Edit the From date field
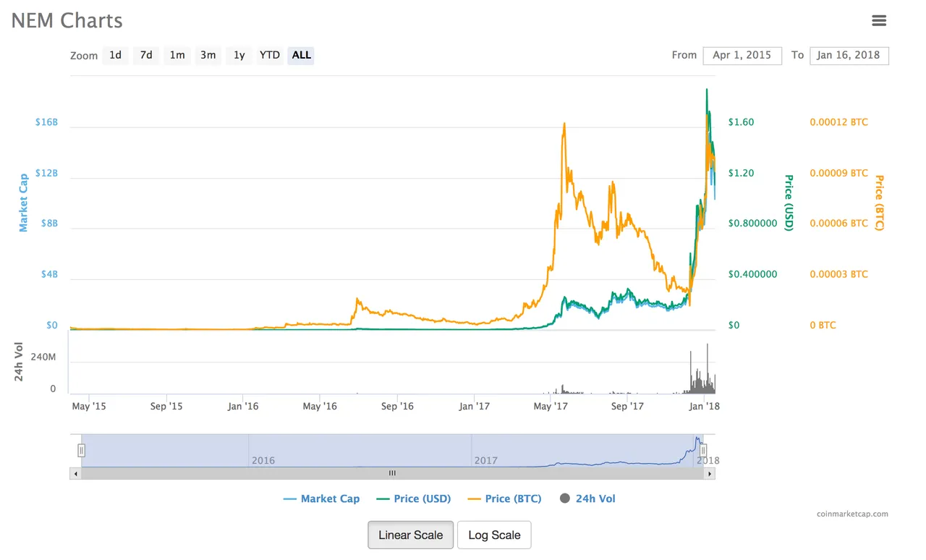This screenshot has height=560, width=926. (742, 55)
